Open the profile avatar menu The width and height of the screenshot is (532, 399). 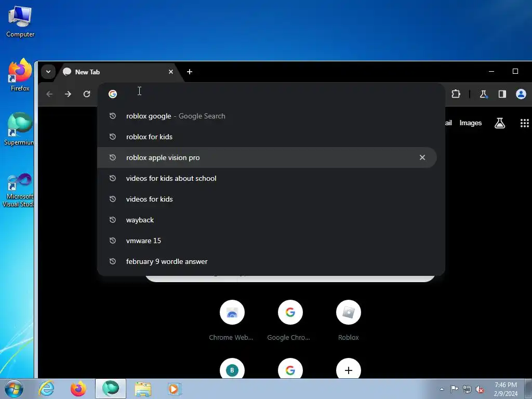point(521,94)
